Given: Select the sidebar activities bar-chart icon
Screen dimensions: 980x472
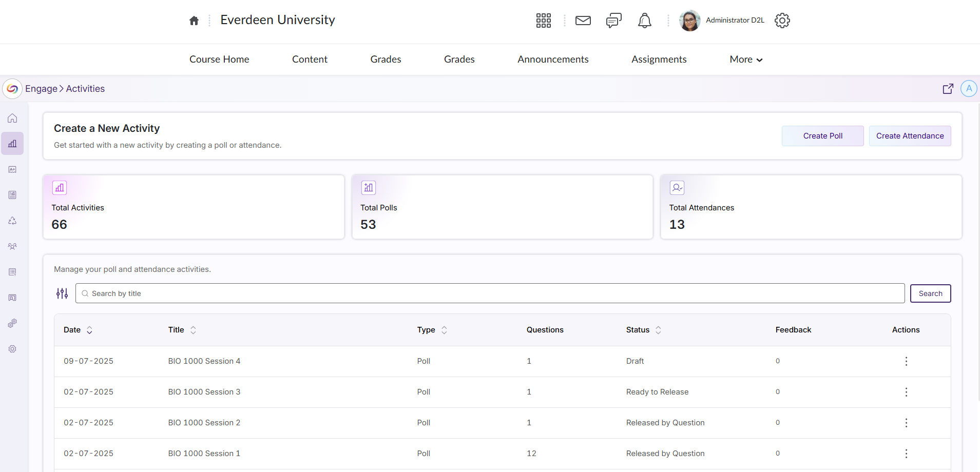Looking at the screenshot, I should pyautogui.click(x=12, y=144).
